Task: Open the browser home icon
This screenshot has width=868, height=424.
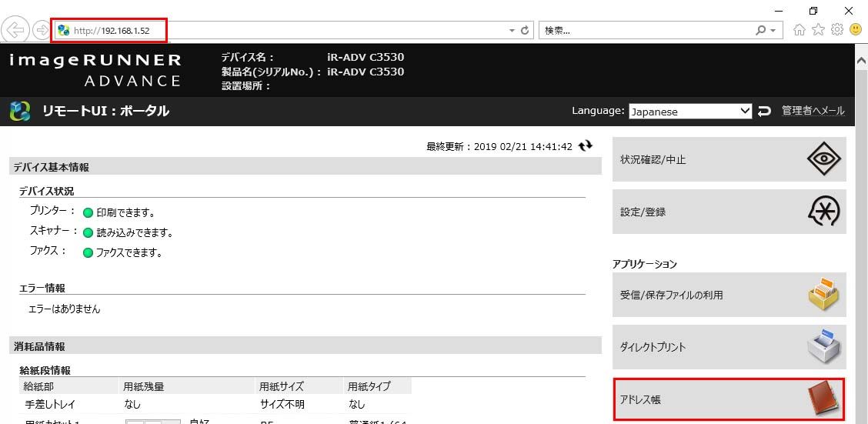Action: click(x=799, y=30)
